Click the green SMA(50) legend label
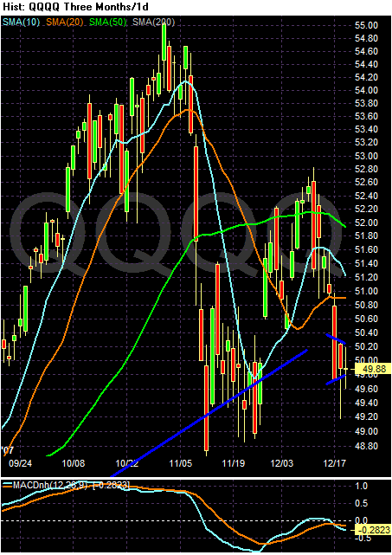 coord(107,23)
